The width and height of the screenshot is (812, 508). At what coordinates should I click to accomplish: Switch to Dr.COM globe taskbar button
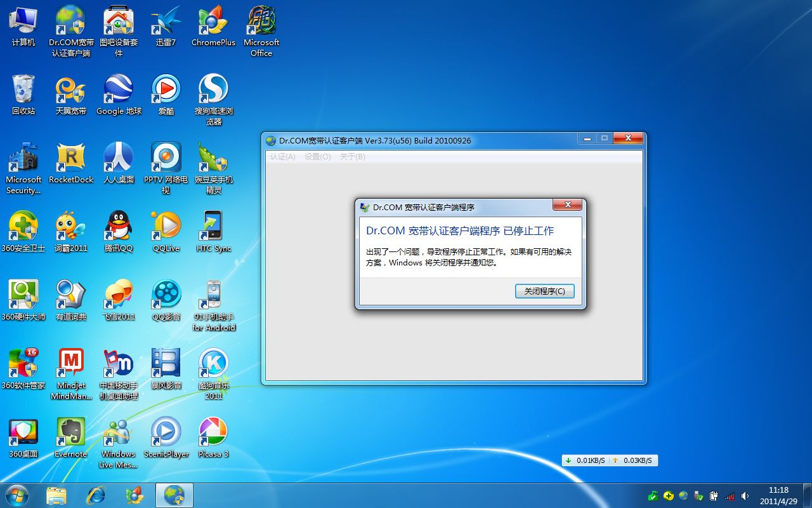click(174, 495)
